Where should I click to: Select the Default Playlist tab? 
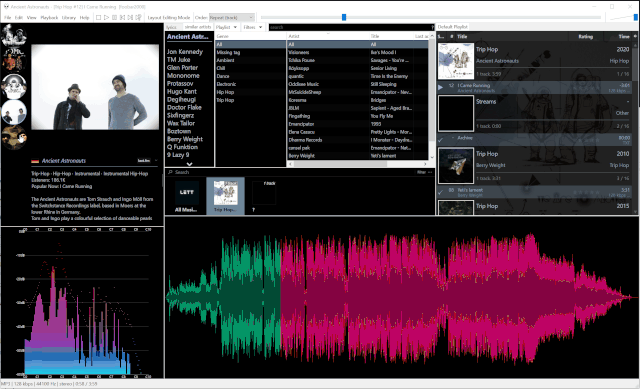tap(452, 27)
